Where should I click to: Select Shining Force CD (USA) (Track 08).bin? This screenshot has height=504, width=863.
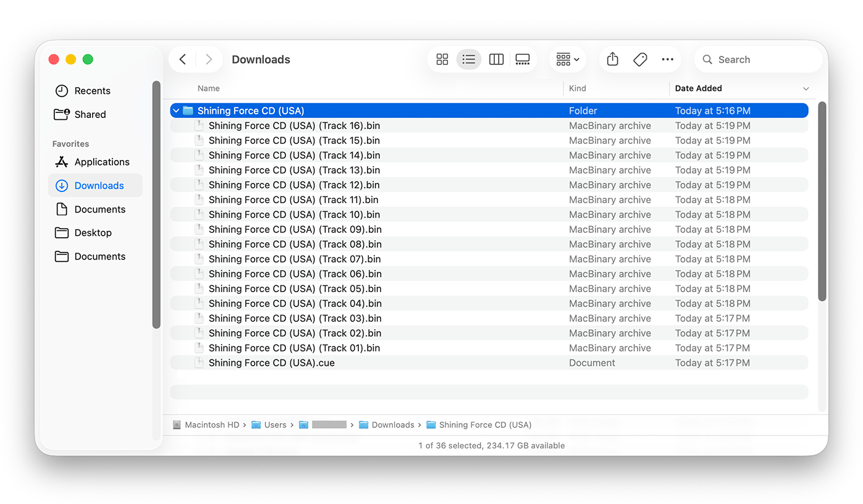(x=489, y=244)
